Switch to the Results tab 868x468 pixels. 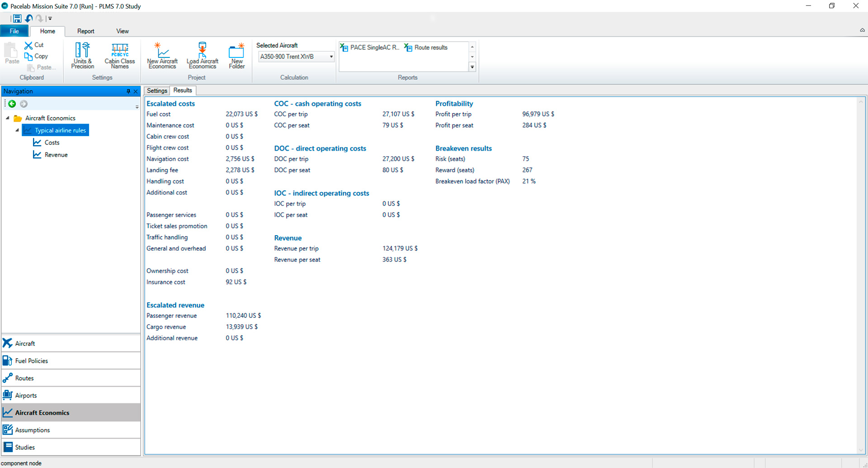183,90
